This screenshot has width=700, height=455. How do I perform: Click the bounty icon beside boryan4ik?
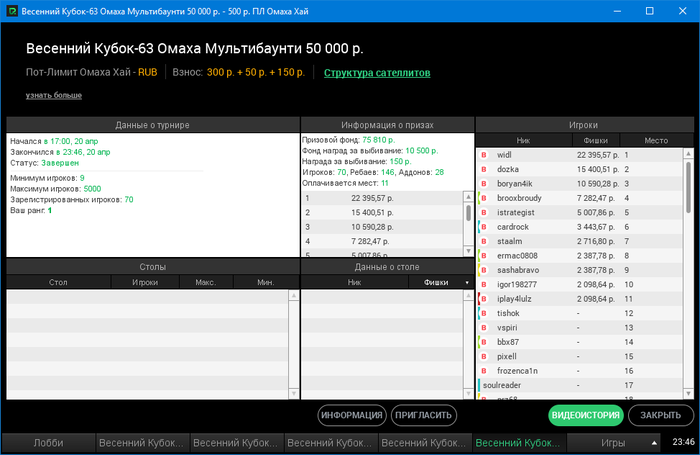(483, 184)
